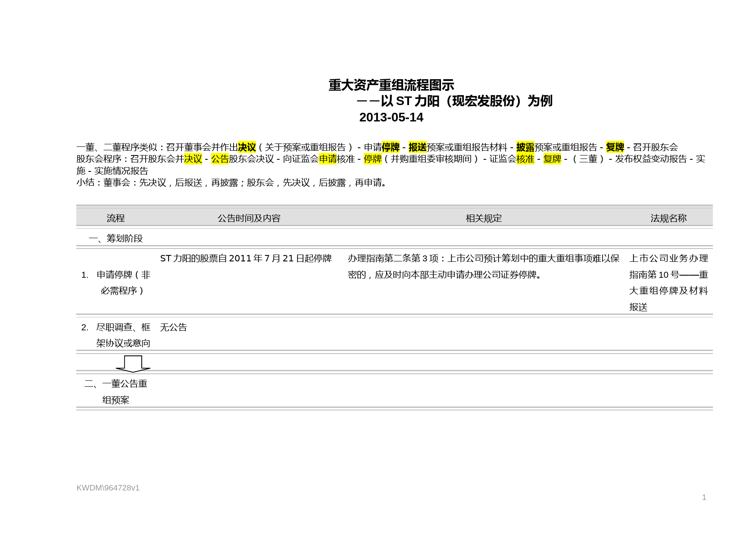Click the summary line beginning 小结

233,183
